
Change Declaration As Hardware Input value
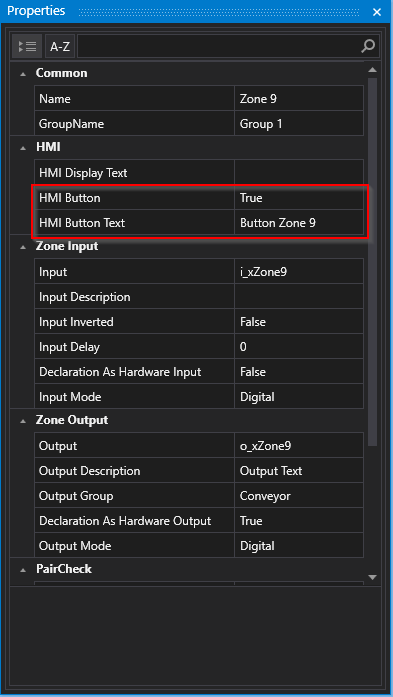click(299, 371)
